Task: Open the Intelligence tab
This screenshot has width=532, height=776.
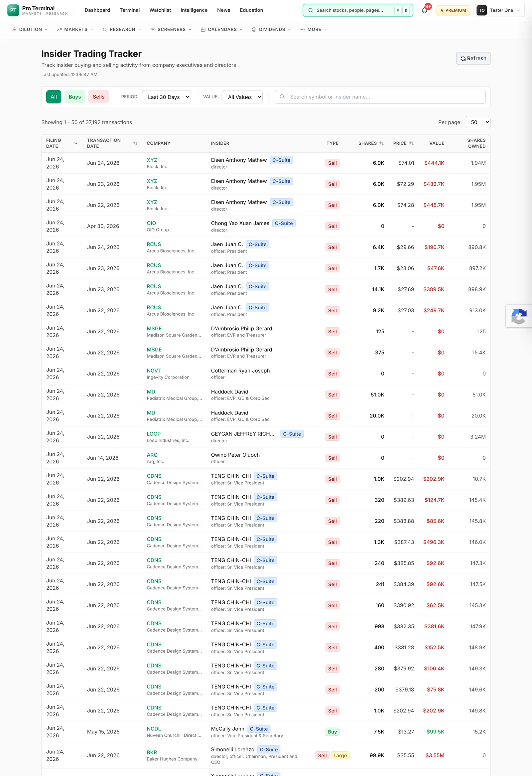Action: tap(194, 10)
